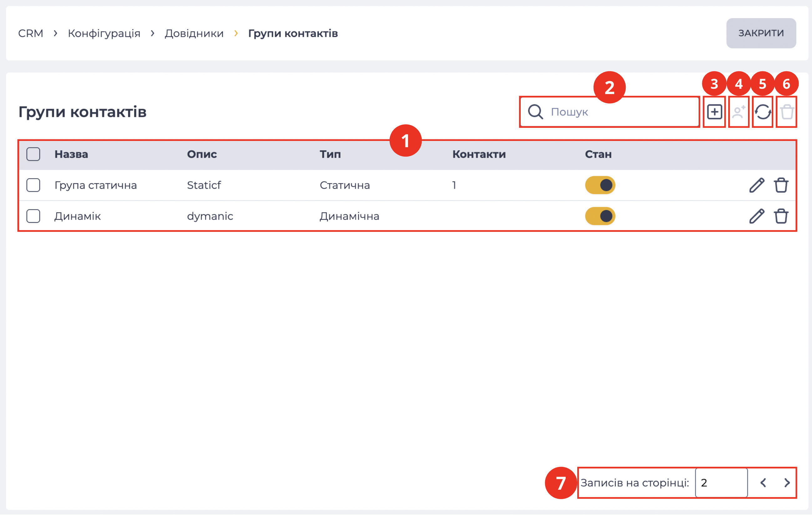Click the Динамічна type cell
Screen dimensions: 812x515
click(349, 216)
